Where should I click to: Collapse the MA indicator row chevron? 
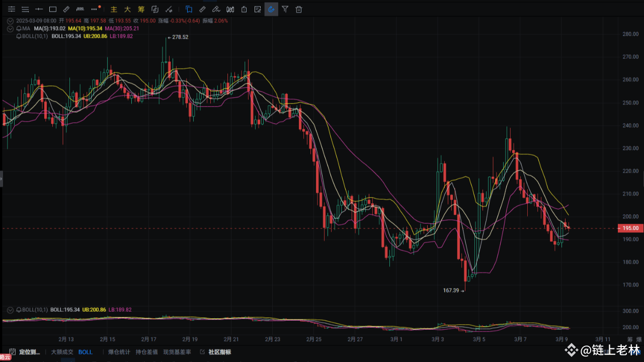click(x=11, y=29)
